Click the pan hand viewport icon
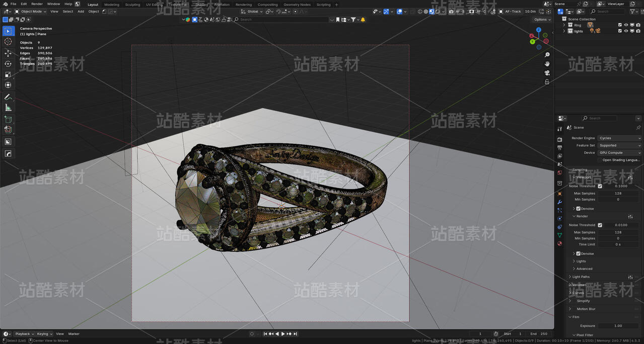The height and width of the screenshot is (344, 644). pyautogui.click(x=547, y=64)
